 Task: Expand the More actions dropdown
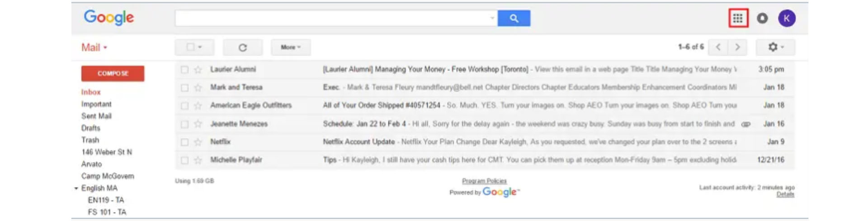[291, 47]
